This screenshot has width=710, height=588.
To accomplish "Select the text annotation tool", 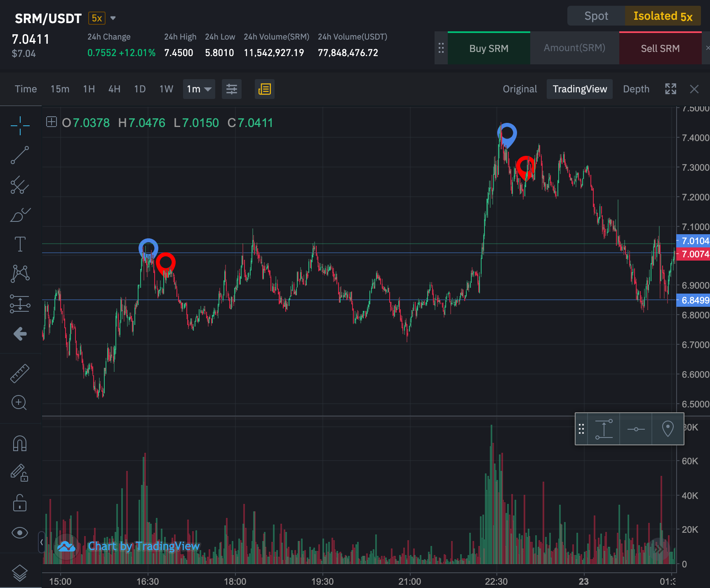I will pos(20,244).
